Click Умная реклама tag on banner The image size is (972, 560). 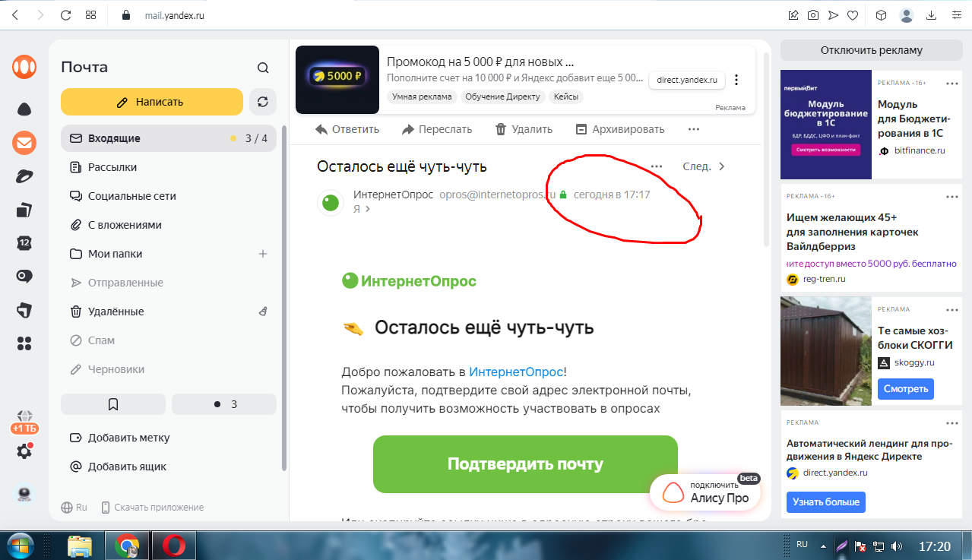422,96
